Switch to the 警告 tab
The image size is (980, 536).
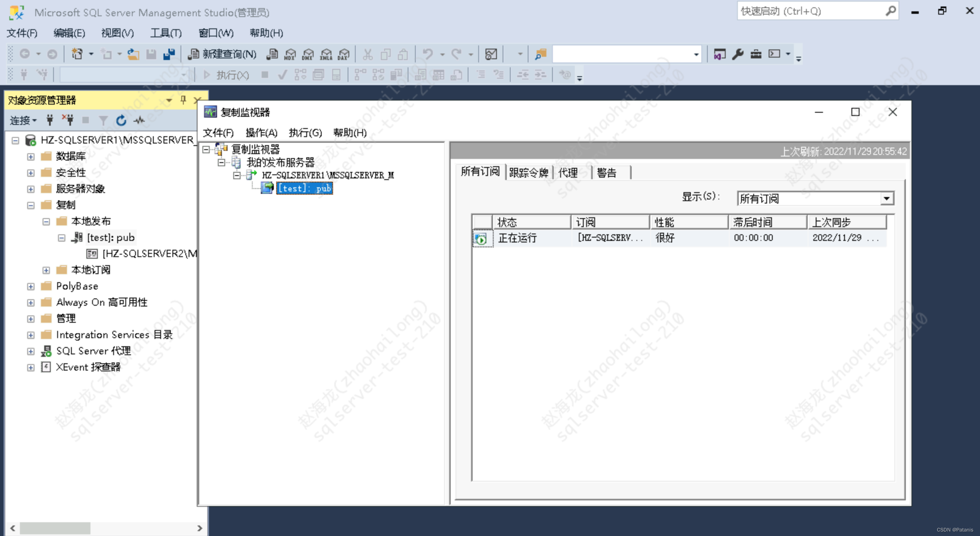[607, 173]
